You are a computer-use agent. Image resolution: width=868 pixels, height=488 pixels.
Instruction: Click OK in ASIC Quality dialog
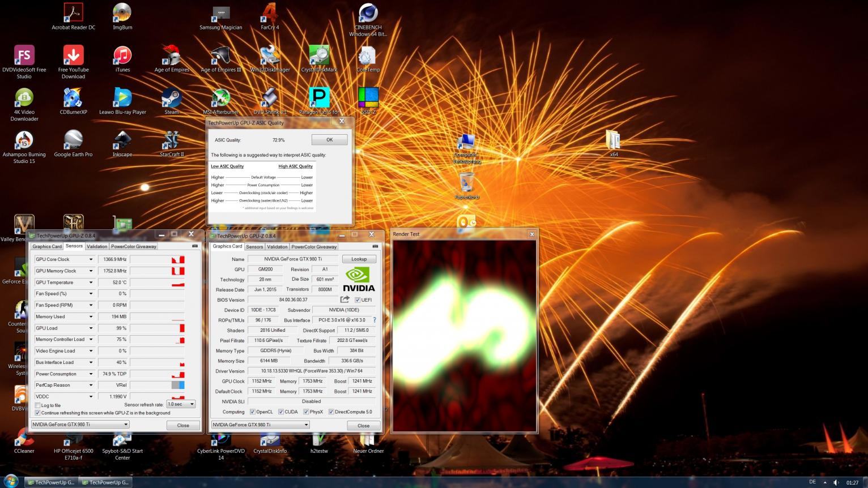click(329, 139)
